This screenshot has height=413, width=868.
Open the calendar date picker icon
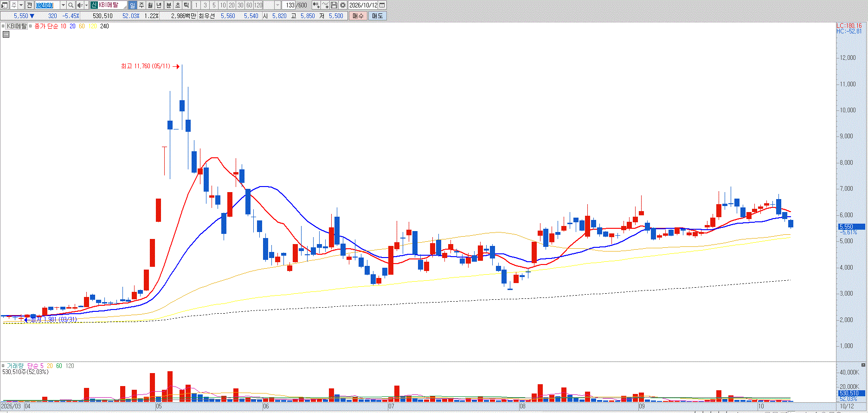[x=382, y=5]
